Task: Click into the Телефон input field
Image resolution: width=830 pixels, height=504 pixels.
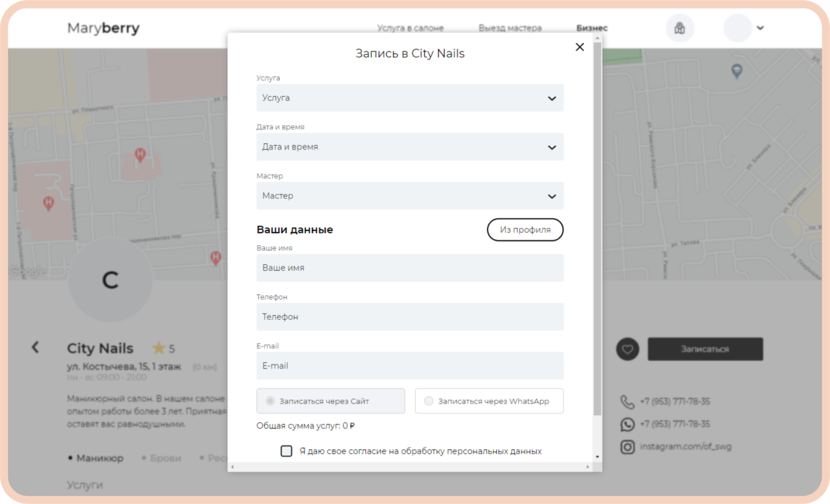Action: click(410, 317)
